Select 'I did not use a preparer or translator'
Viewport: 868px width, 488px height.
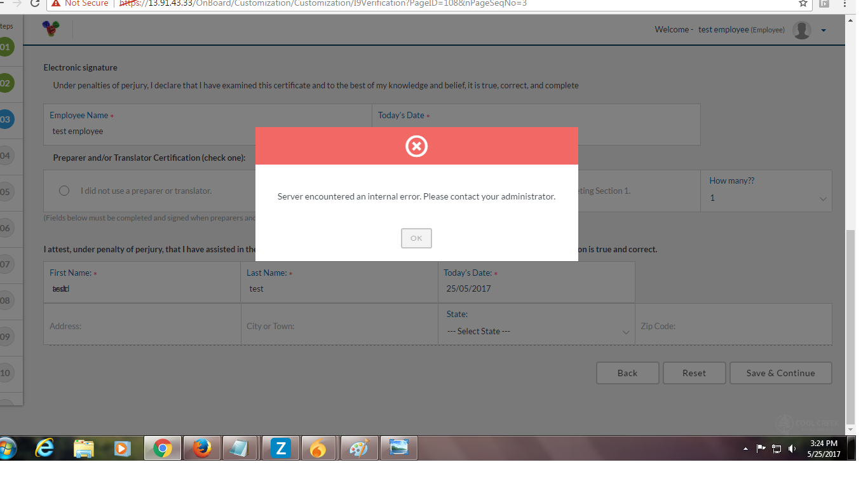[x=64, y=190]
